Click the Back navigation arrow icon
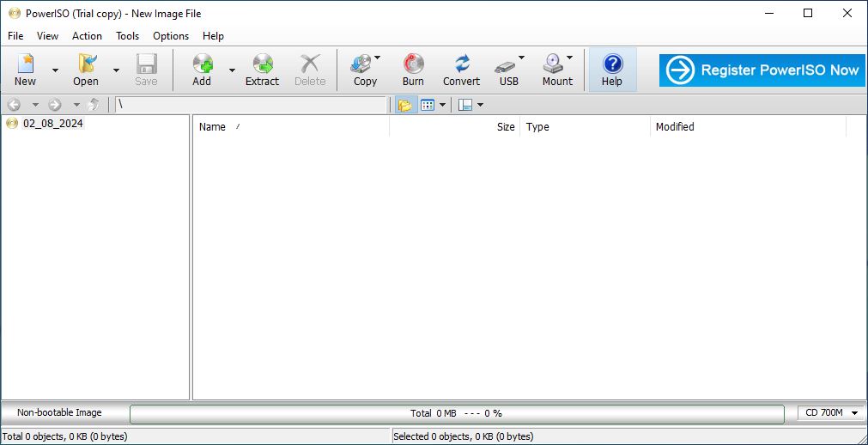Image resolution: width=868 pixels, height=445 pixels. click(x=15, y=105)
